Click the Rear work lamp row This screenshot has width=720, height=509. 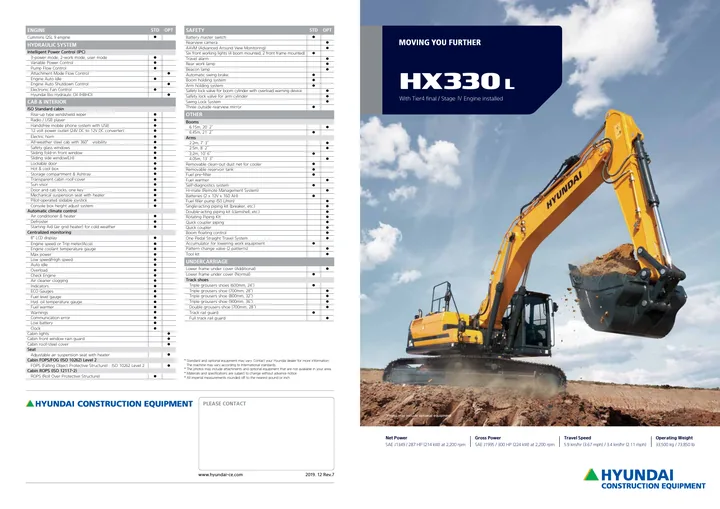[x=259, y=64]
